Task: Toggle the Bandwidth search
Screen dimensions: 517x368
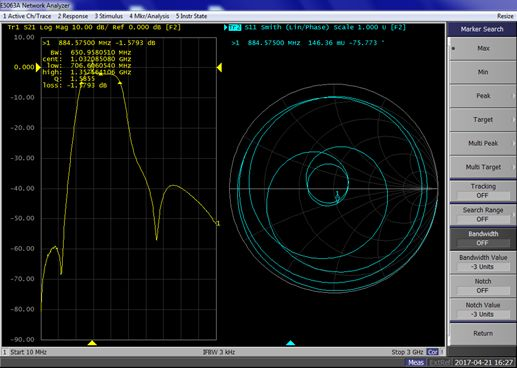Action: (x=483, y=238)
